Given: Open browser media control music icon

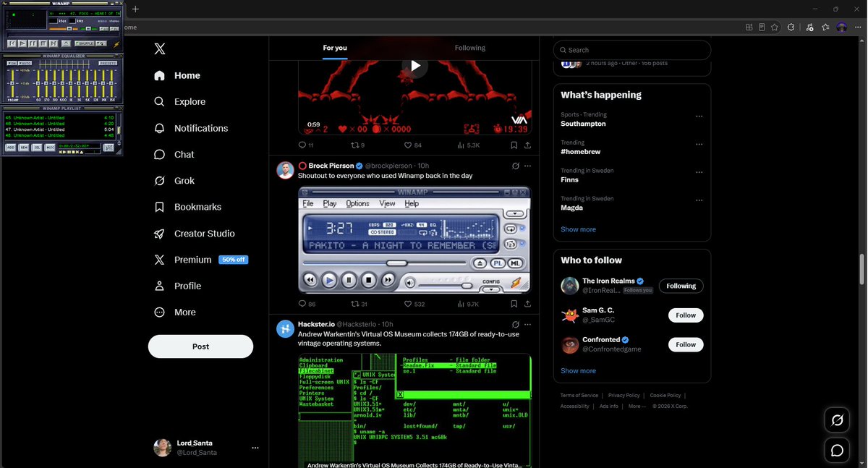Looking at the screenshot, I should (809, 27).
